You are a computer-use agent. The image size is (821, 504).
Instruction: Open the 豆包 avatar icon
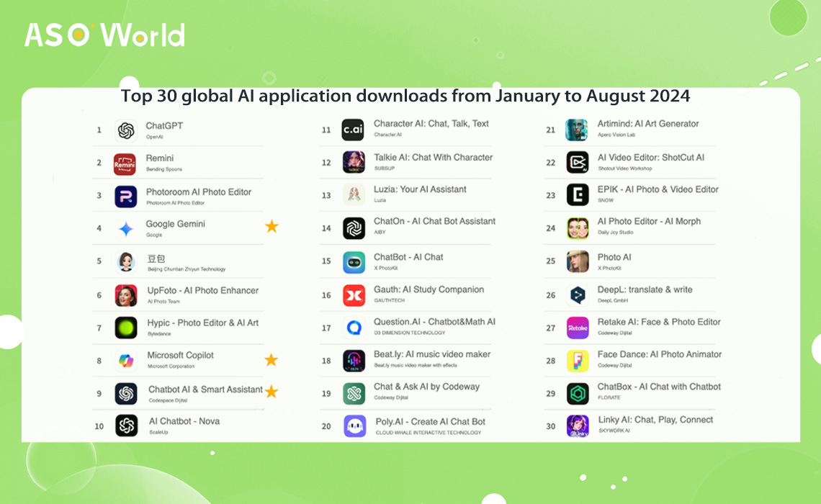(x=125, y=261)
